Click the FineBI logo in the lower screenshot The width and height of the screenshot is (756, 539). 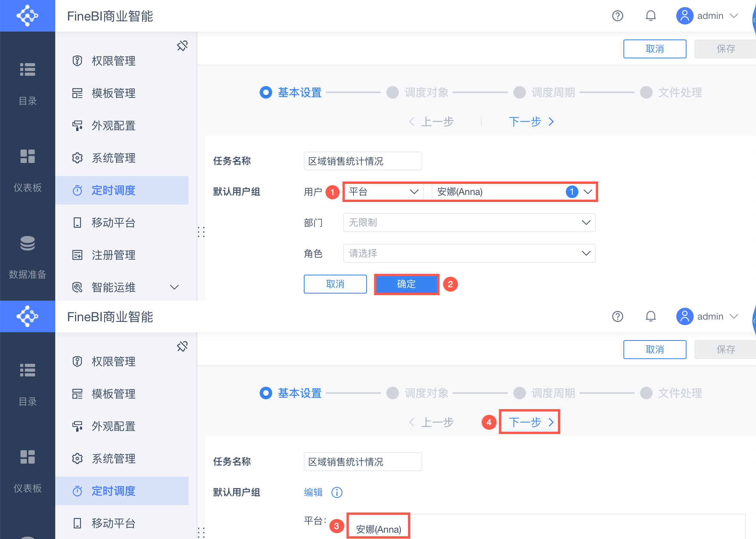pyautogui.click(x=27, y=316)
